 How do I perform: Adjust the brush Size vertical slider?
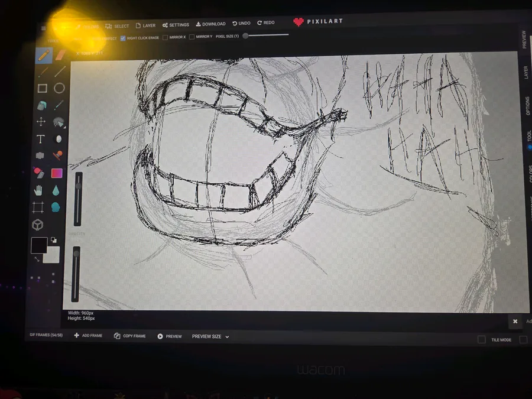[x=79, y=199]
